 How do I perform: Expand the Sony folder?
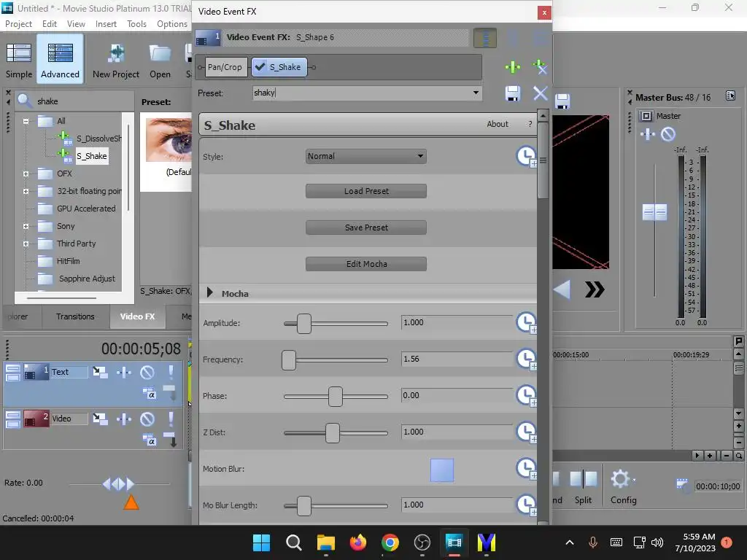click(x=26, y=227)
